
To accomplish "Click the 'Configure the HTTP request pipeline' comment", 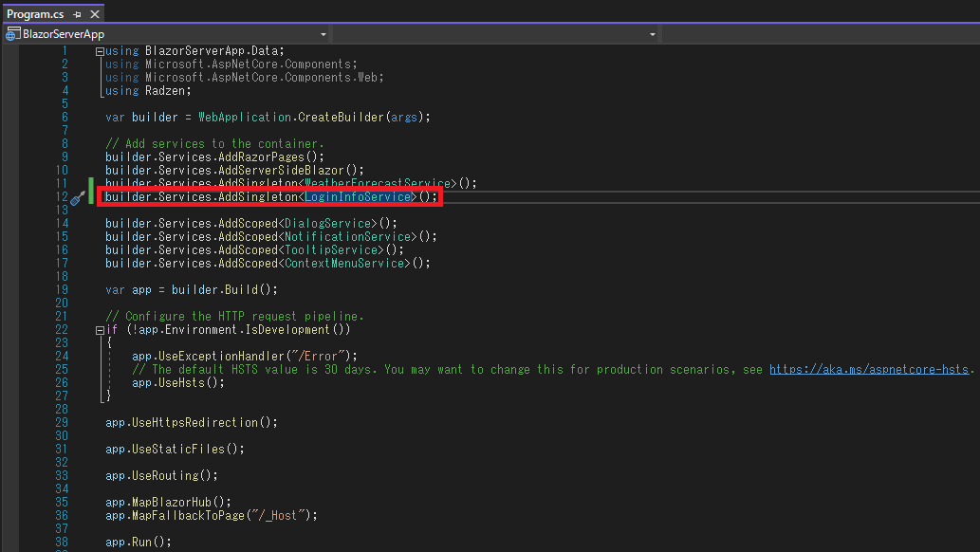I will click(x=234, y=317).
